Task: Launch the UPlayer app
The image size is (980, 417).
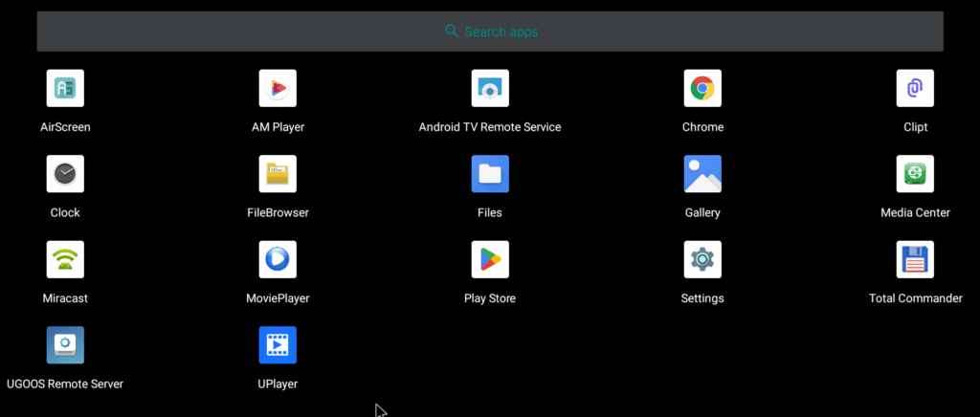Action: (x=278, y=345)
